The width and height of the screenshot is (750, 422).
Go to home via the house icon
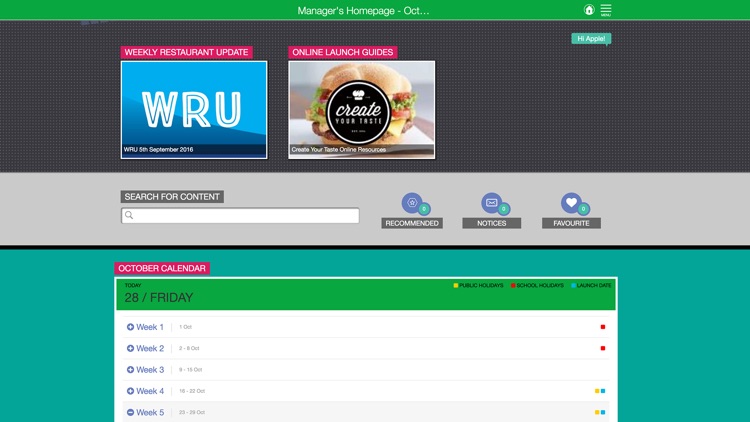click(589, 10)
